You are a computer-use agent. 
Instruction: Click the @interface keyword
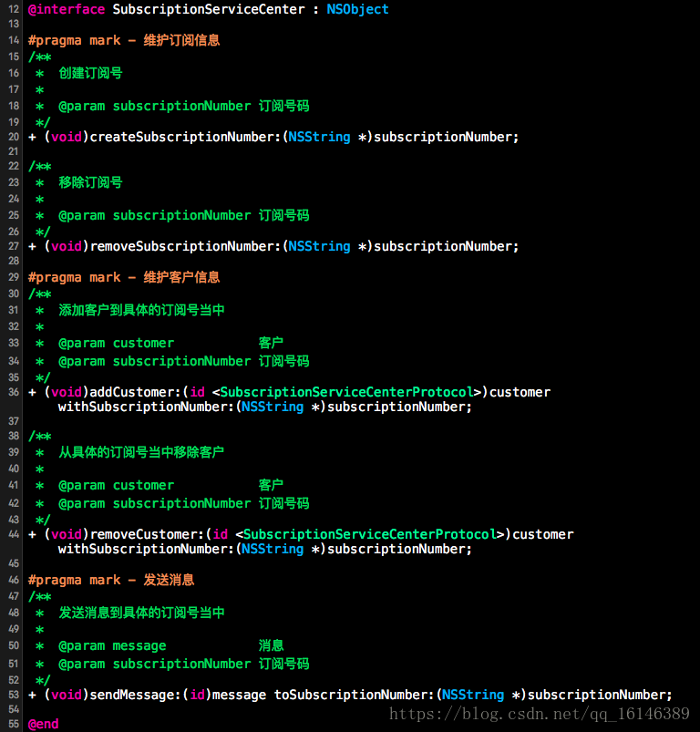(x=67, y=9)
